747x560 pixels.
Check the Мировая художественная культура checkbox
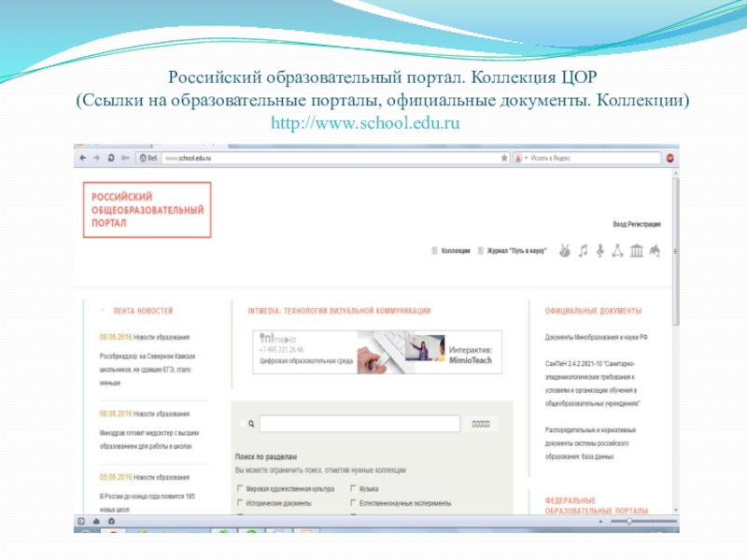[240, 488]
